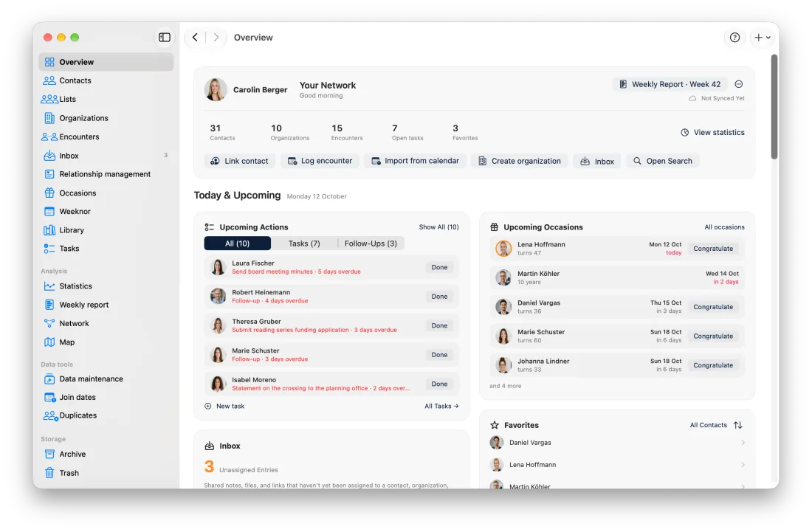The height and width of the screenshot is (532, 812).
Task: Open Weeknor in the sidebar
Action: [106, 211]
